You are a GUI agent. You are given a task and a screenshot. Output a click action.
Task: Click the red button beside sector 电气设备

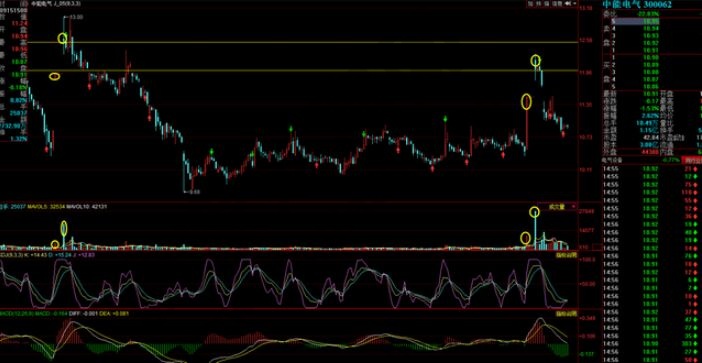click(x=691, y=160)
